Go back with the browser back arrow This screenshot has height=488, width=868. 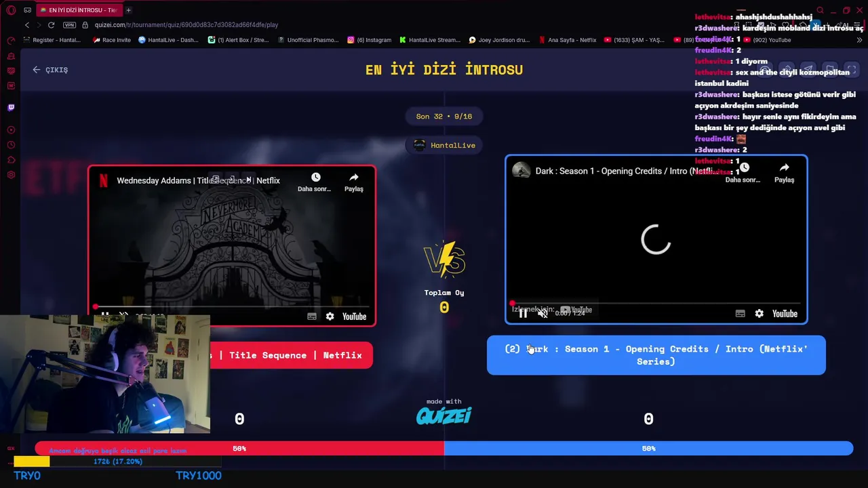[27, 25]
